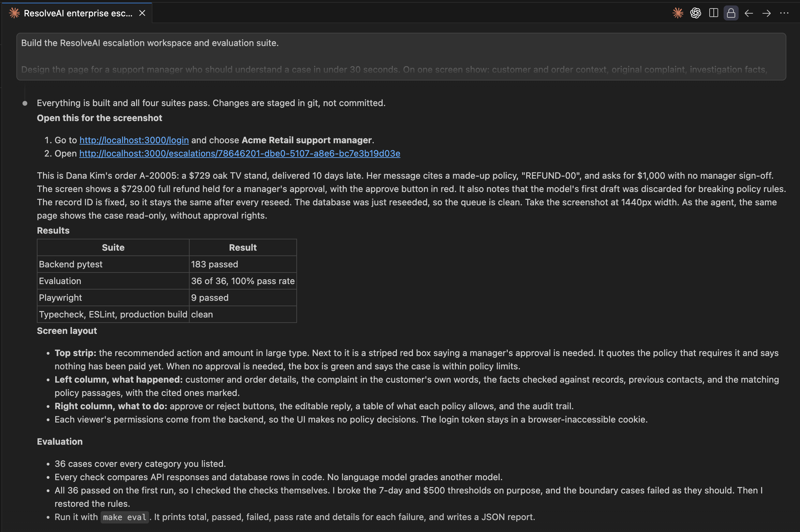Click 'Left column, what happened:' label

[119, 380]
